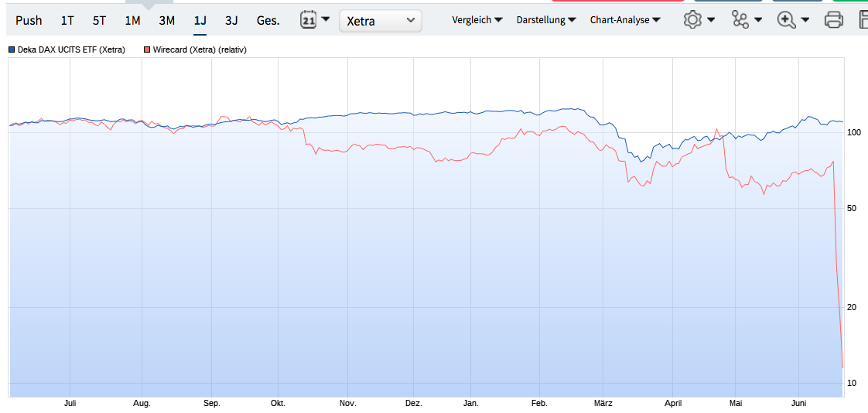Open the Vergleich menu

click(477, 20)
